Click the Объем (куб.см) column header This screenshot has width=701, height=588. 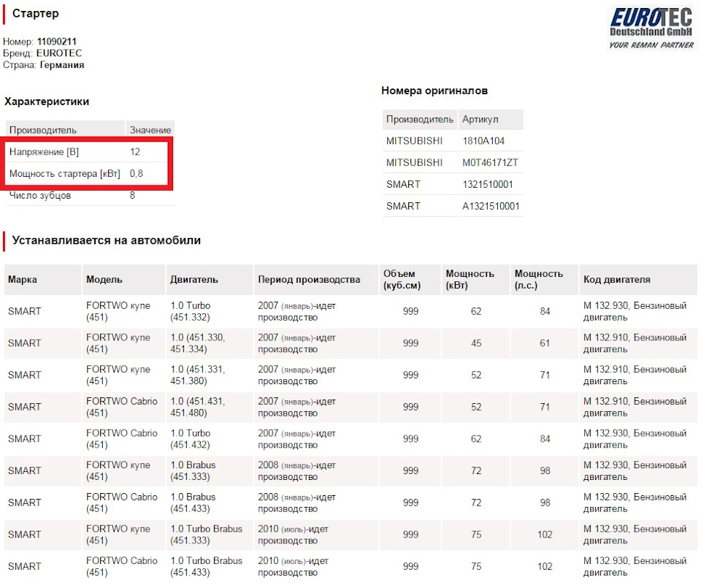pyautogui.click(x=402, y=280)
